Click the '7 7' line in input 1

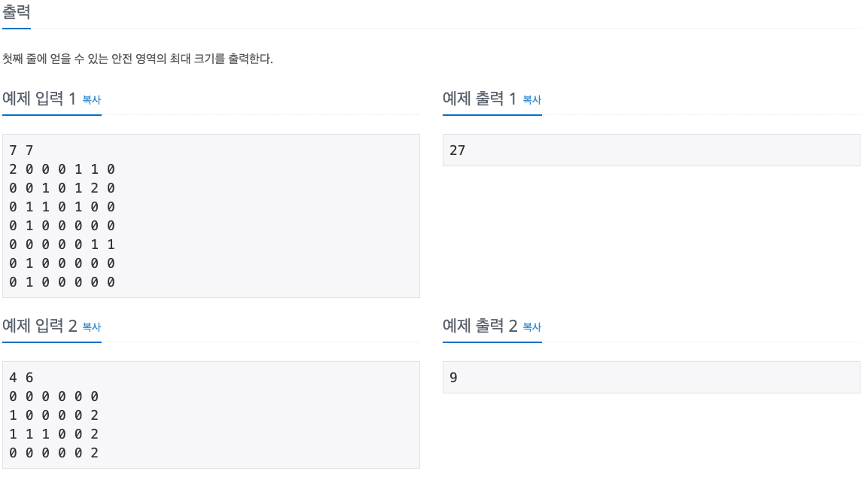(x=22, y=150)
